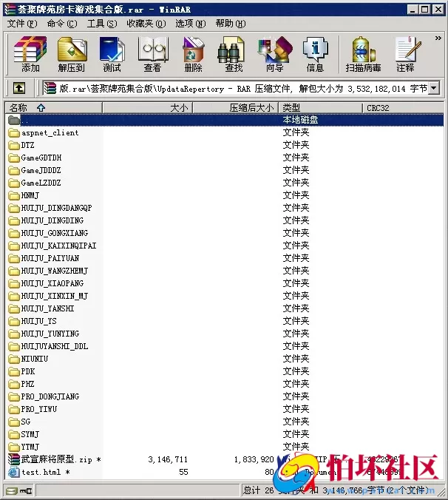The height and width of the screenshot is (500, 448).
Task: Click the WinRAR title bar system icon
Action: coord(10,10)
